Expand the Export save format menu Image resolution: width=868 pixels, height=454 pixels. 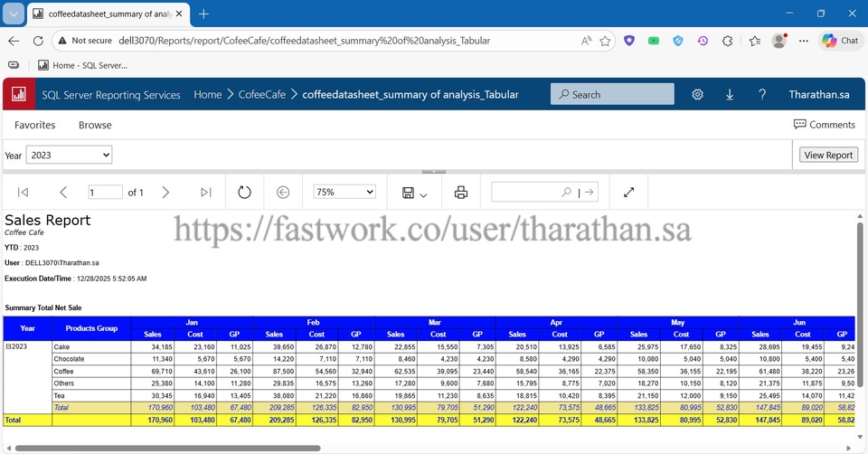415,193
